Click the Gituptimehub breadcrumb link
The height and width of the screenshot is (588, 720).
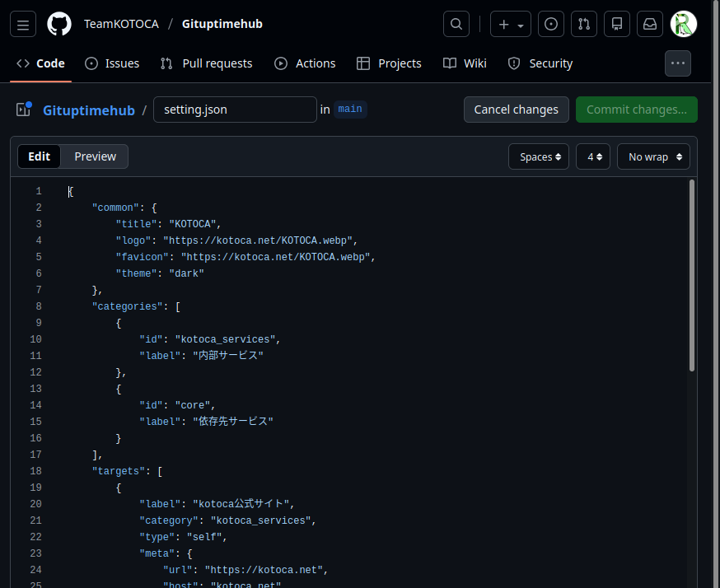click(89, 110)
